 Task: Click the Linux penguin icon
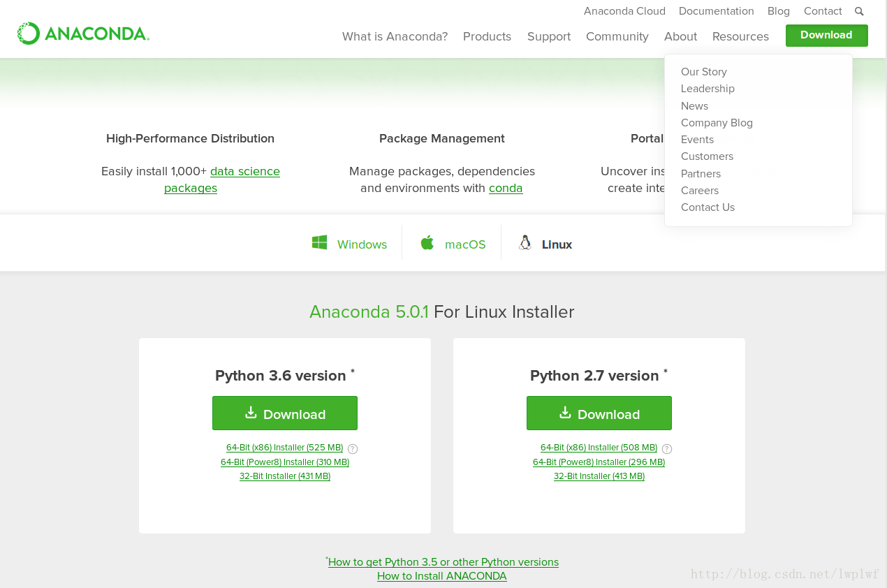coord(525,243)
